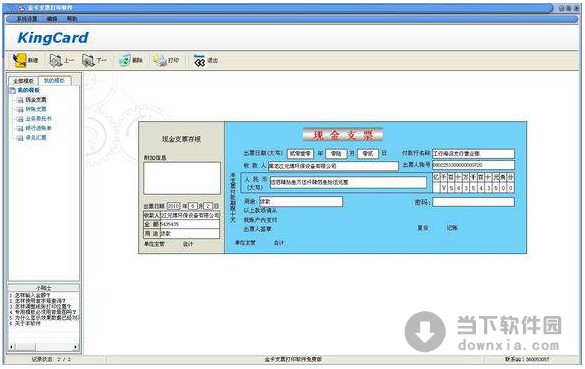Click the stub 收款人 field
This screenshot has width=585, height=369.
click(x=190, y=216)
